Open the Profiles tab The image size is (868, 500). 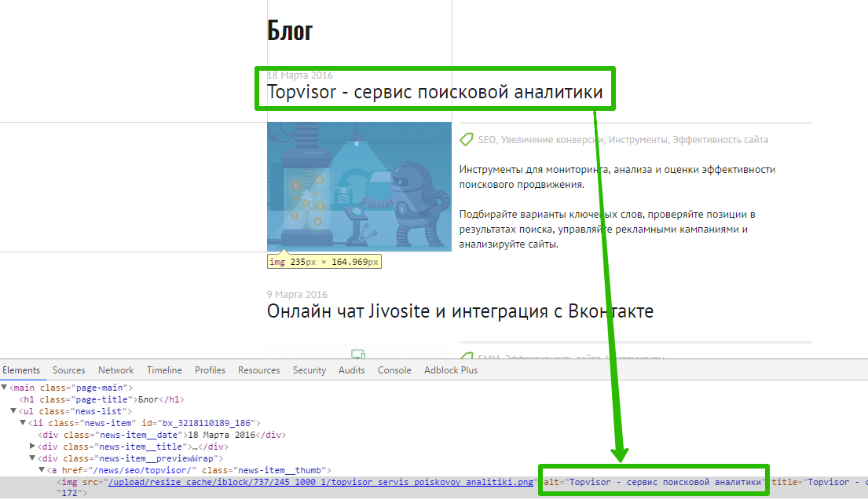pos(210,370)
